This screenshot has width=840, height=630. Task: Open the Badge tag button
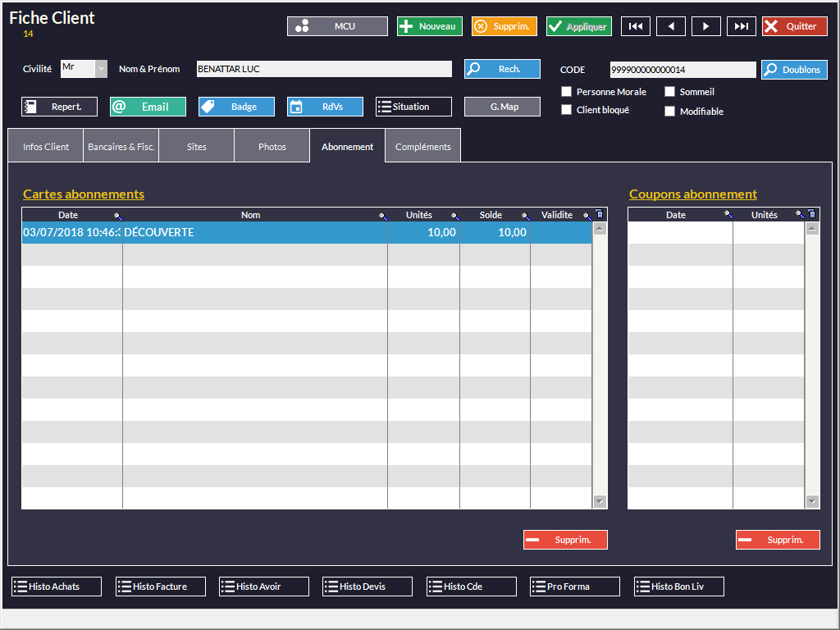(x=236, y=107)
